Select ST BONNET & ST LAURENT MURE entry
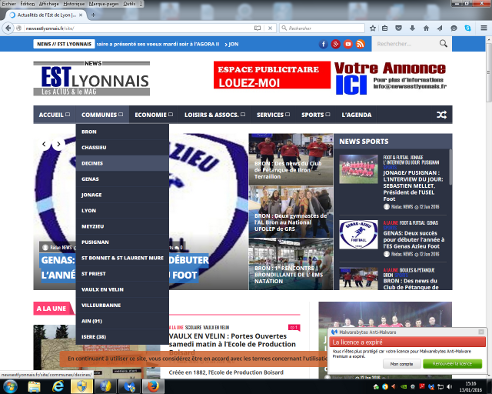 pyautogui.click(x=122, y=258)
